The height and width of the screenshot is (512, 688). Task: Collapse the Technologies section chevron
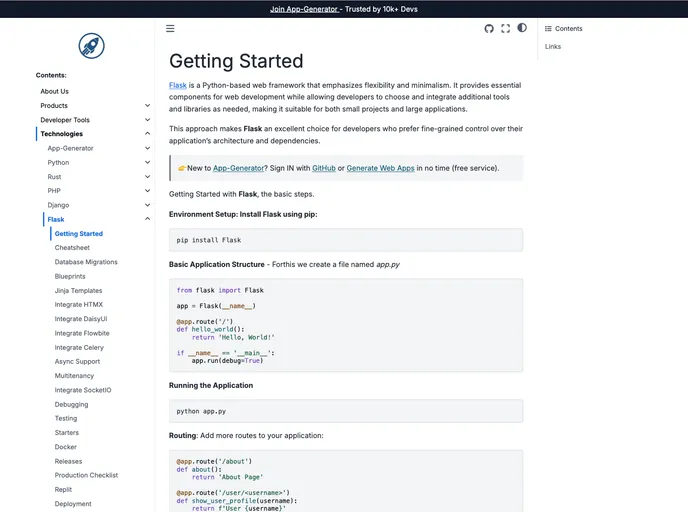pyautogui.click(x=147, y=133)
